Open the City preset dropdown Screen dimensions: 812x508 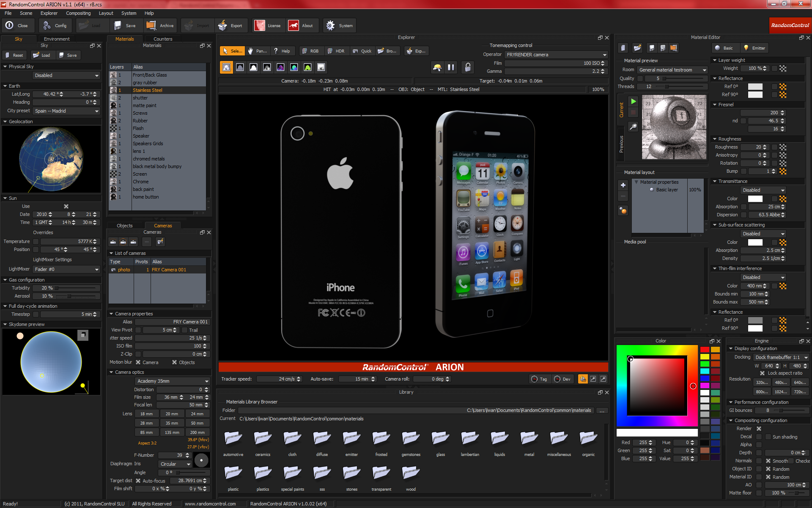click(x=66, y=111)
